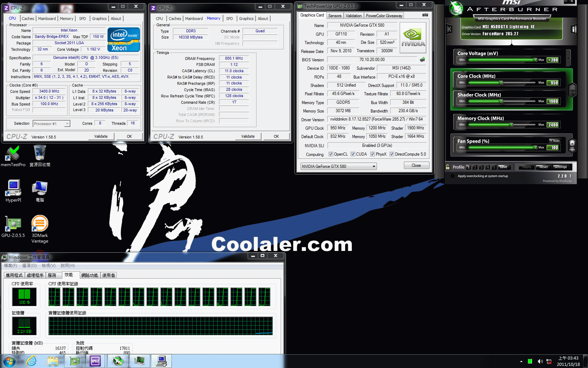Select Afterburner profile slot 1
The height and width of the screenshot is (368, 588).
[x=469, y=167]
